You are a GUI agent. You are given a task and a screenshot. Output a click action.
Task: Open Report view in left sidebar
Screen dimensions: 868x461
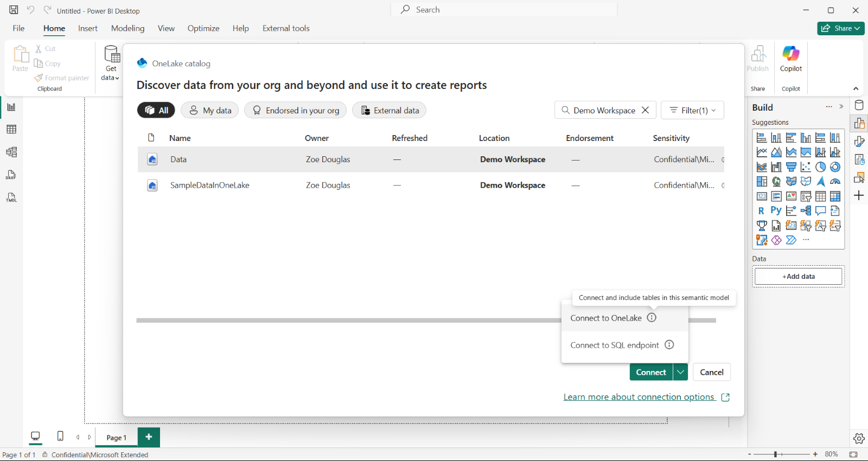point(11,107)
